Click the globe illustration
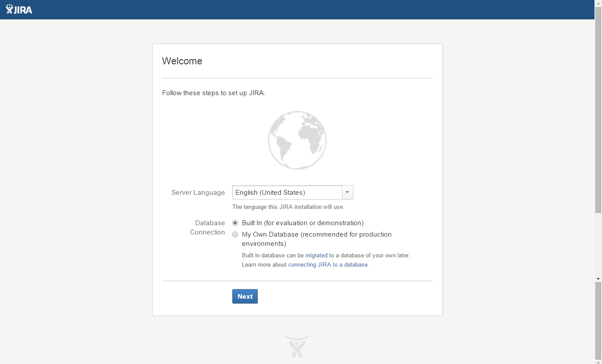 297,140
